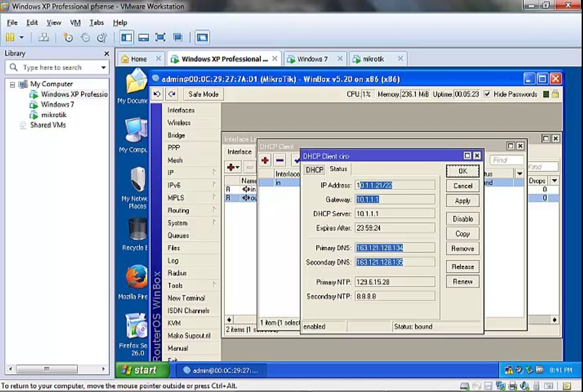Open the suspend button dropdown arrow
Screen dimensions: 583x392
tap(22, 37)
